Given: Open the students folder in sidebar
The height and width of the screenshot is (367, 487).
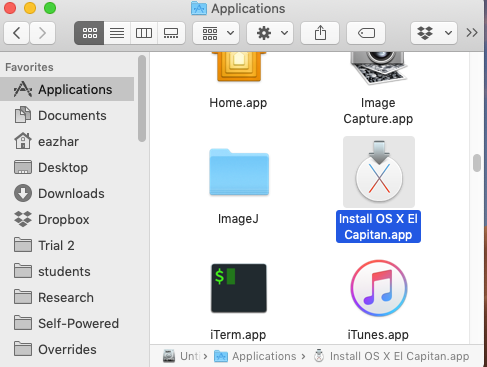Looking at the screenshot, I should pyautogui.click(x=67, y=271).
